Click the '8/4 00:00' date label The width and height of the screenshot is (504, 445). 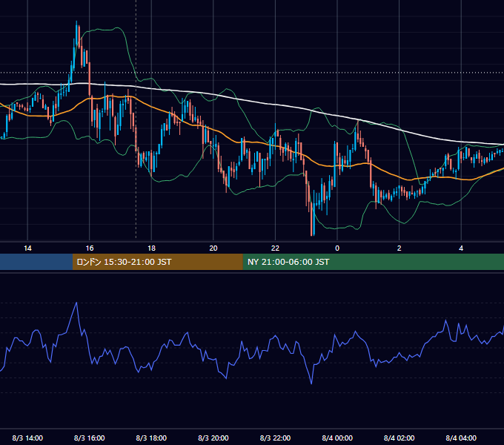(337, 438)
